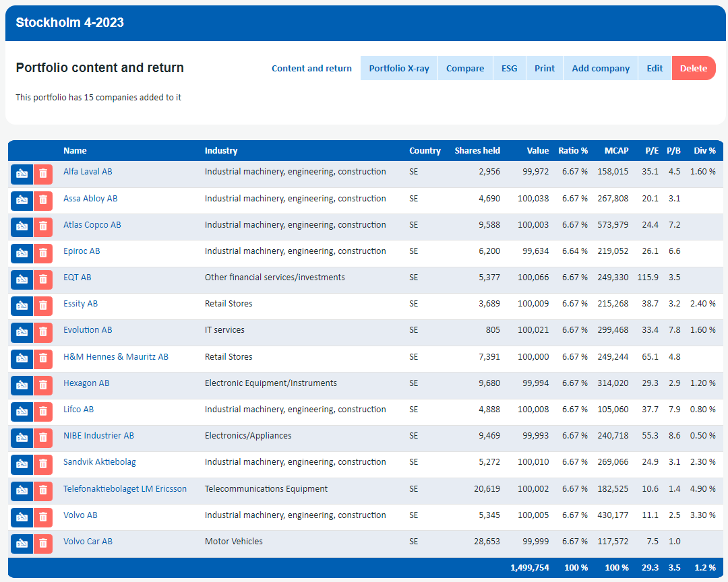Open the Portfolio X-ray tab
Screen dimensions: 728x582
click(x=399, y=68)
